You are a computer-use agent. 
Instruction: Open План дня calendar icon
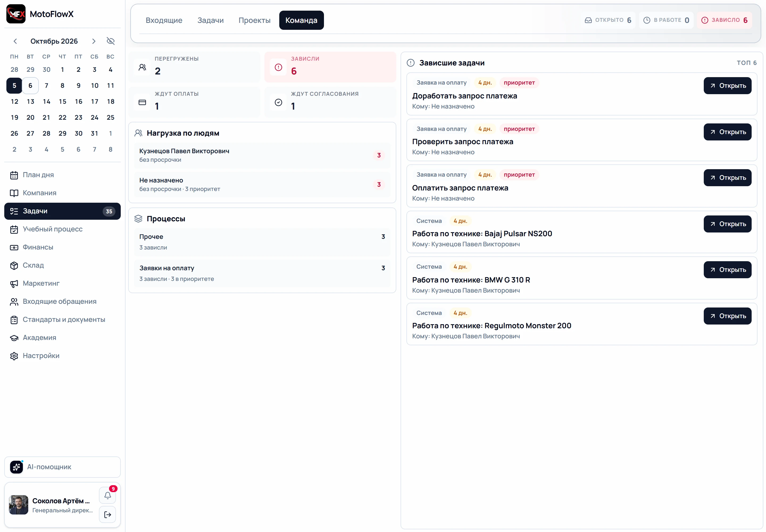click(x=14, y=175)
